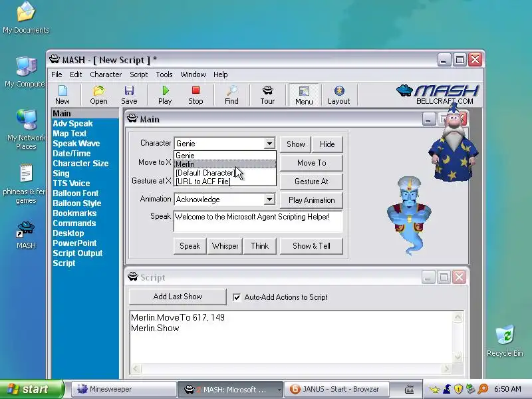Save the script using the Save icon
This screenshot has width=532, height=399.
(129, 94)
